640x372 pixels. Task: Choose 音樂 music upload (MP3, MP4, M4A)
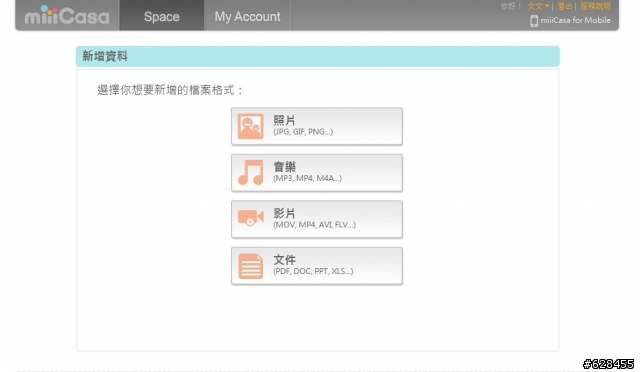(x=317, y=173)
